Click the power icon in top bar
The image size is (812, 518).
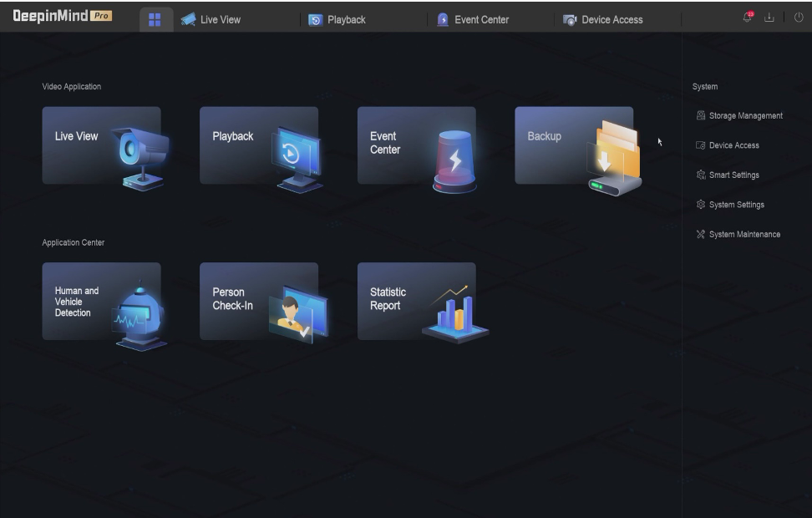coord(799,19)
